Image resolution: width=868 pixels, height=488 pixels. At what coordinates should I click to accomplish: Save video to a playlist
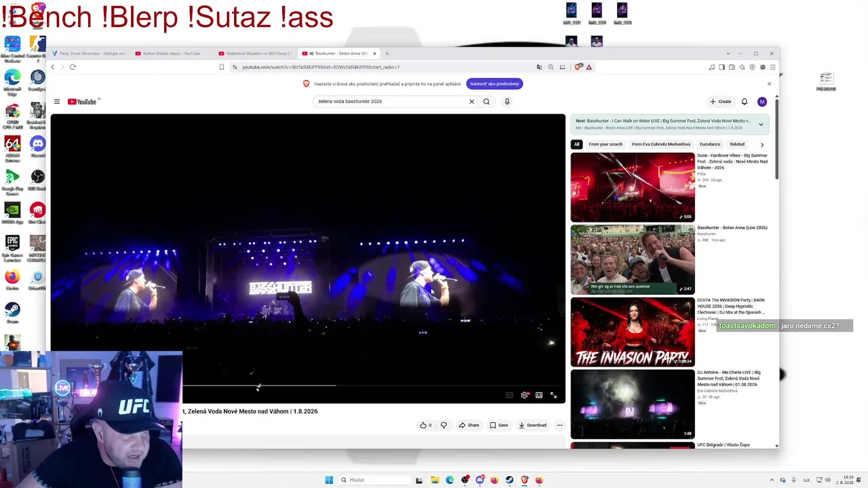(x=499, y=426)
